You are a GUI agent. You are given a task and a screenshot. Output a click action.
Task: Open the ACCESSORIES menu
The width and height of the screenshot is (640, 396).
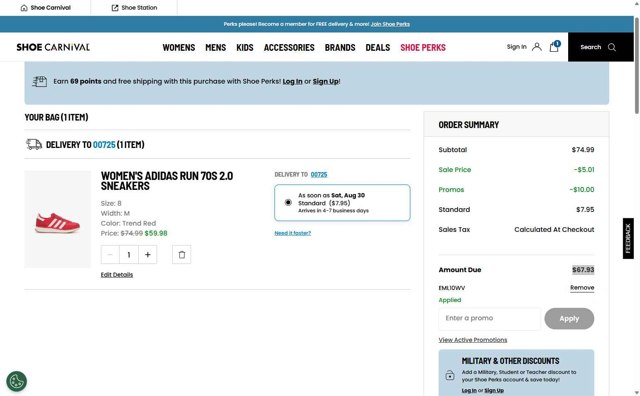[289, 47]
